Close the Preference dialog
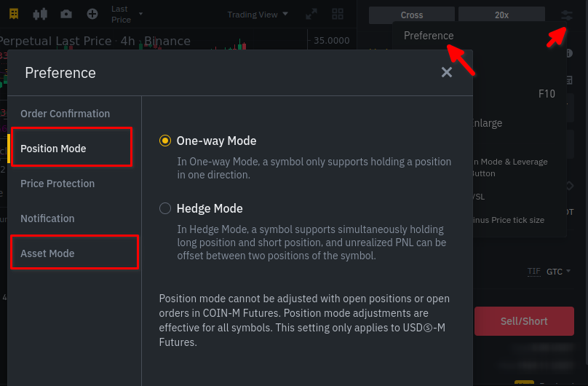The image size is (588, 386). [x=447, y=71]
